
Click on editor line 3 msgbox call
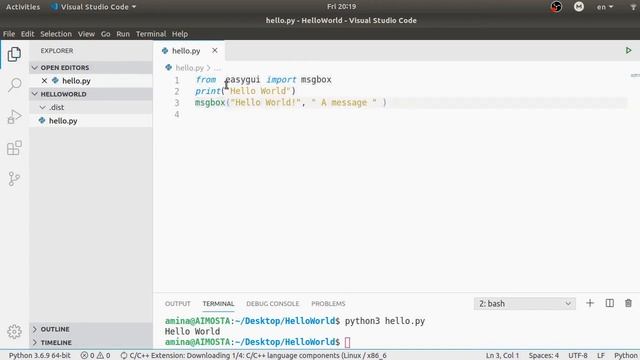[291, 102]
